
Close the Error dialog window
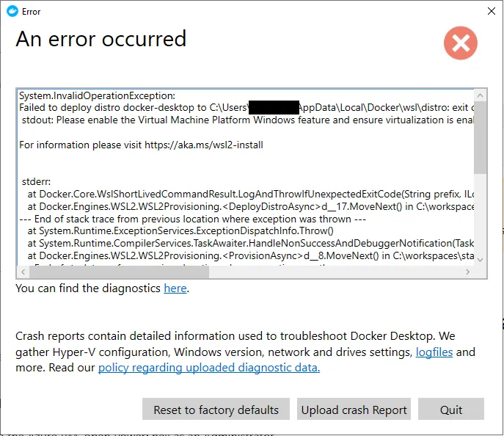click(489, 11)
